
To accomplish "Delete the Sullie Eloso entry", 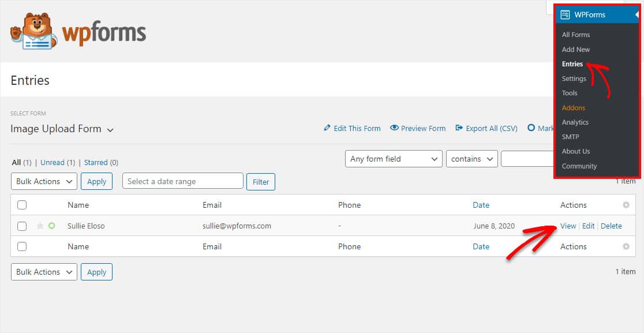I will tap(611, 226).
